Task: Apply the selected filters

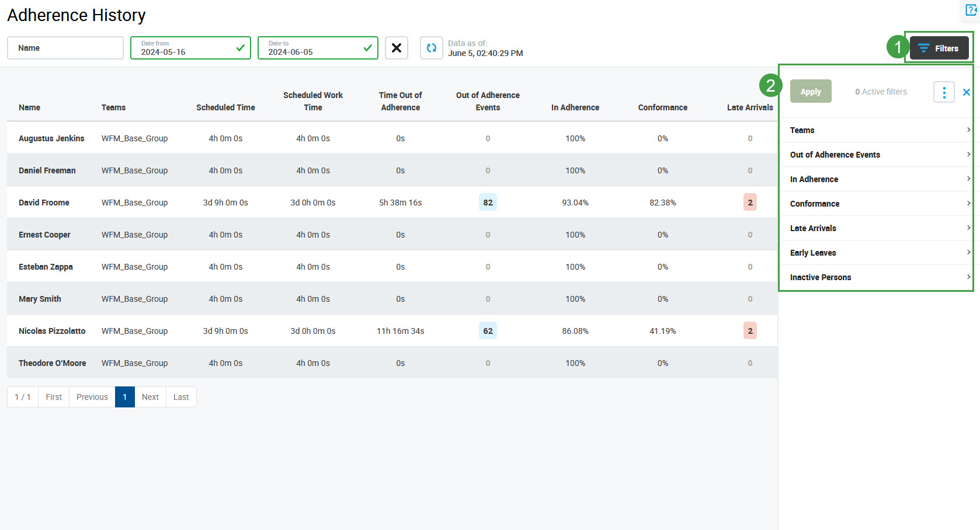Action: pyautogui.click(x=810, y=92)
